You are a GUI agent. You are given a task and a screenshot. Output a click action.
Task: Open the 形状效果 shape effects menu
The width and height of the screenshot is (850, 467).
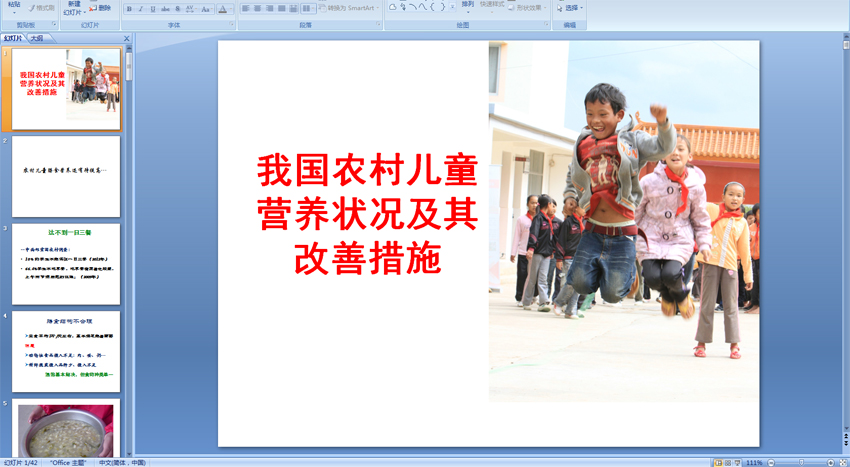point(527,8)
